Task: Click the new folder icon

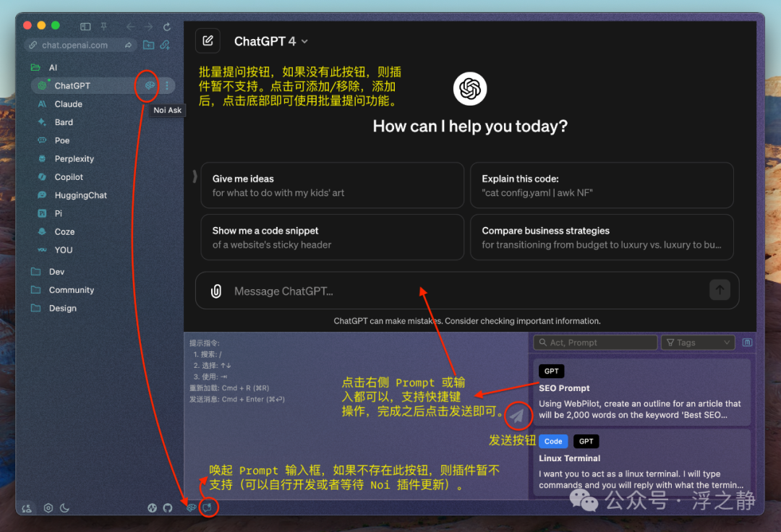Action: click(148, 45)
